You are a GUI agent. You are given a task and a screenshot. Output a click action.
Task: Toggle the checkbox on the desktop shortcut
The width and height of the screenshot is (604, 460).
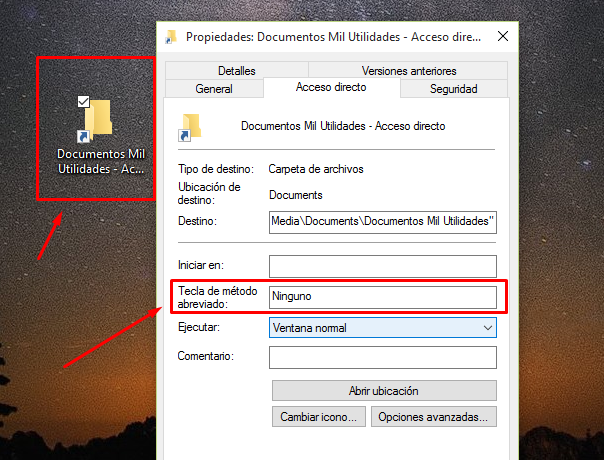click(x=83, y=102)
